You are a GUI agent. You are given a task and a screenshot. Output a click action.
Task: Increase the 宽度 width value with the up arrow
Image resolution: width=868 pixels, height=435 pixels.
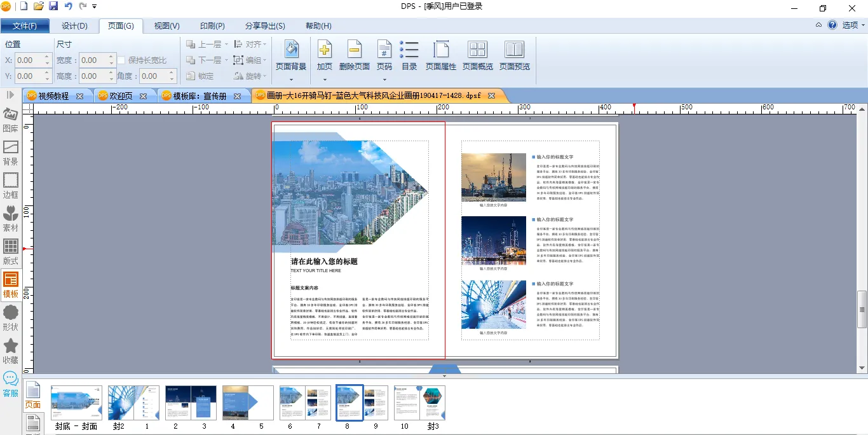112,57
